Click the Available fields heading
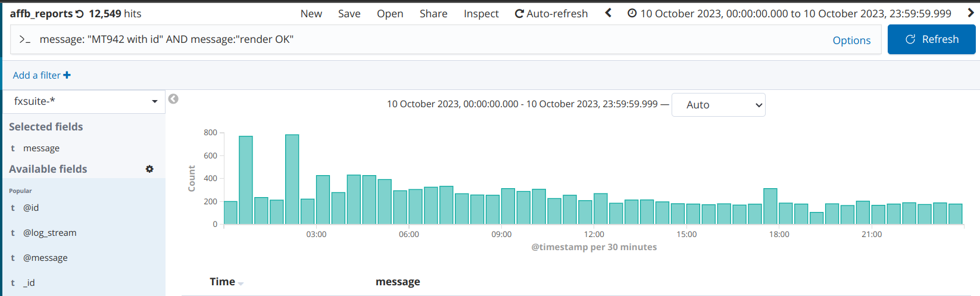The image size is (980, 296). pos(48,169)
